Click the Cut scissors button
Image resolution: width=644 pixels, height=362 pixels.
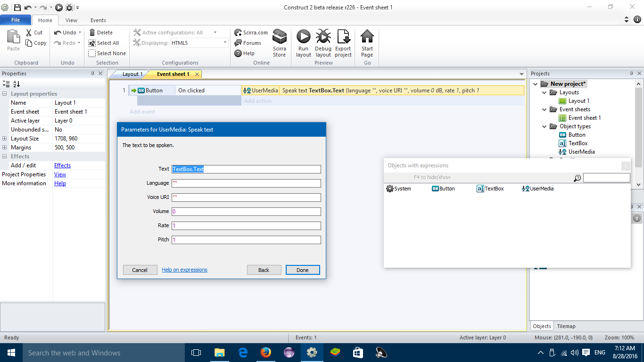click(34, 33)
